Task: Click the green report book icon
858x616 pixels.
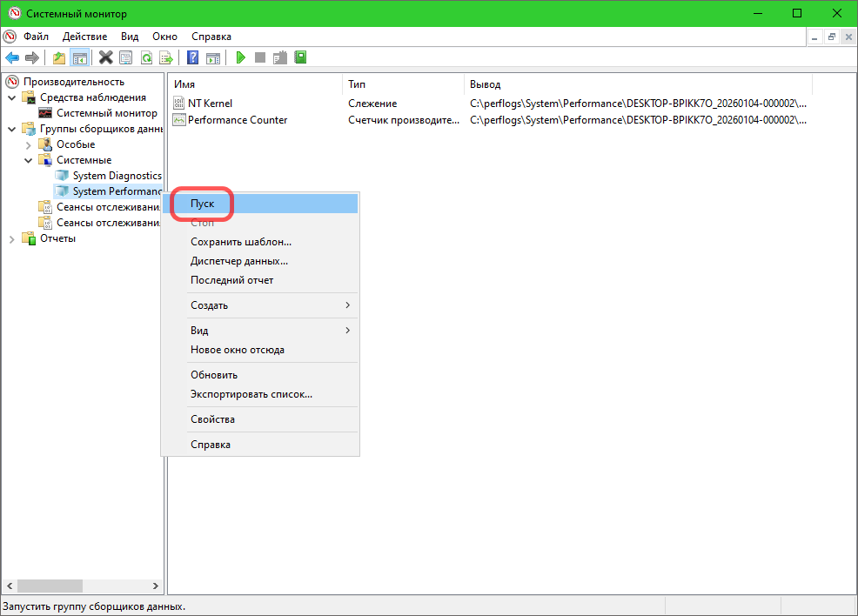Action: [x=300, y=57]
